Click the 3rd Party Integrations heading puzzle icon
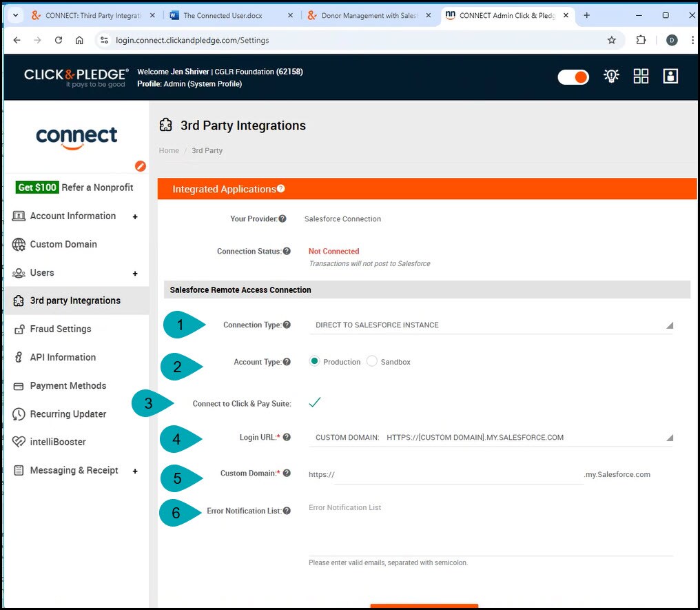700x610 pixels. coord(165,125)
